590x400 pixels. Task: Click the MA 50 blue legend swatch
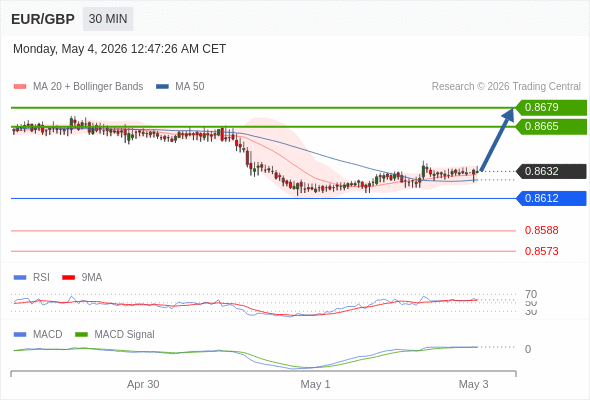163,87
